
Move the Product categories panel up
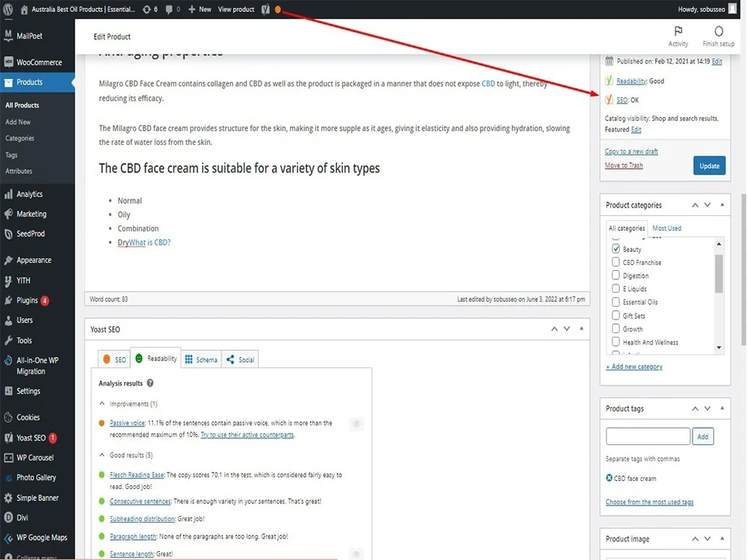point(695,205)
